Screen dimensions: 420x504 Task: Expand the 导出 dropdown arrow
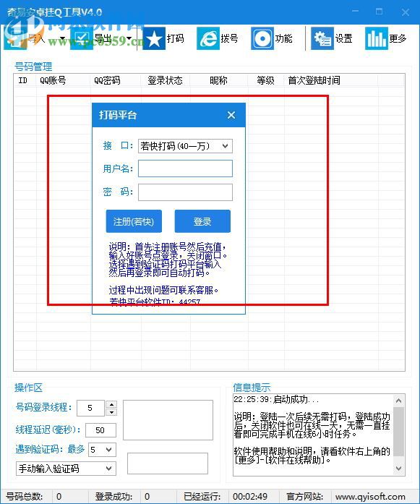tap(129, 38)
